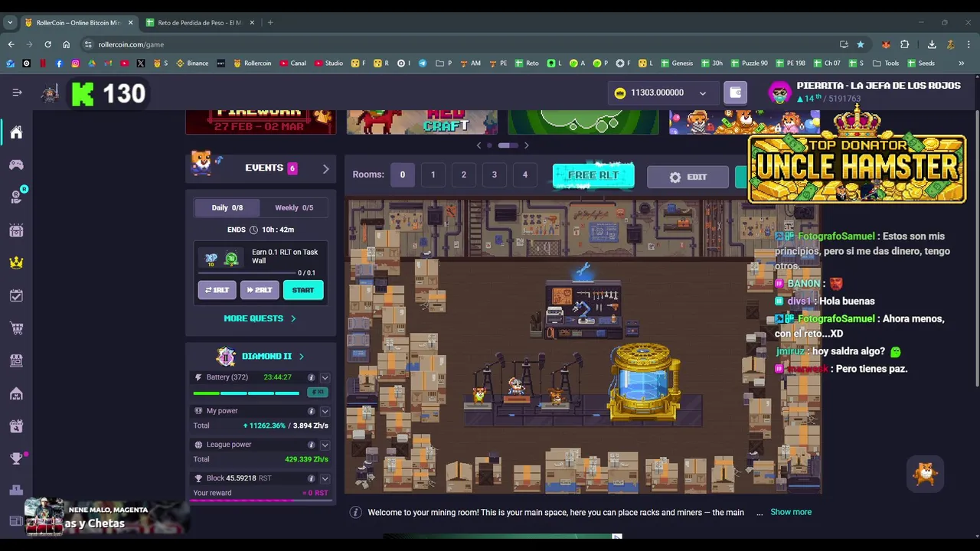Open the home icon in the left sidebar
This screenshot has width=980, height=551.
coord(16,132)
